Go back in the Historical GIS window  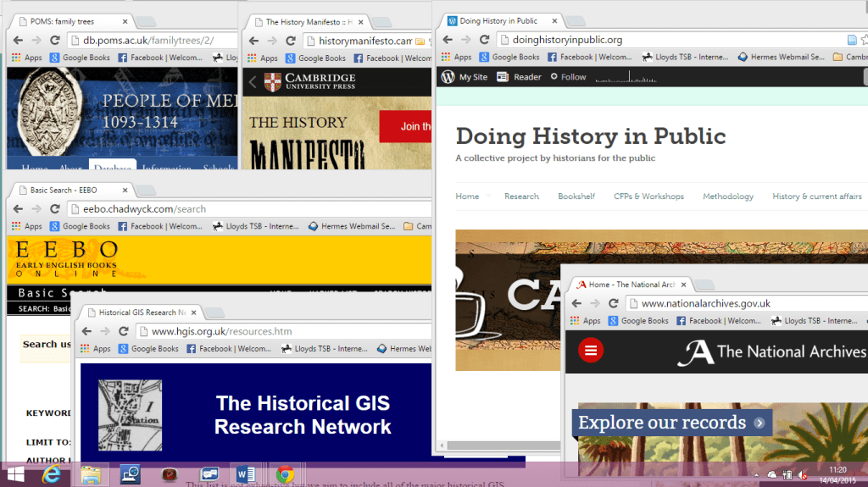point(87,331)
